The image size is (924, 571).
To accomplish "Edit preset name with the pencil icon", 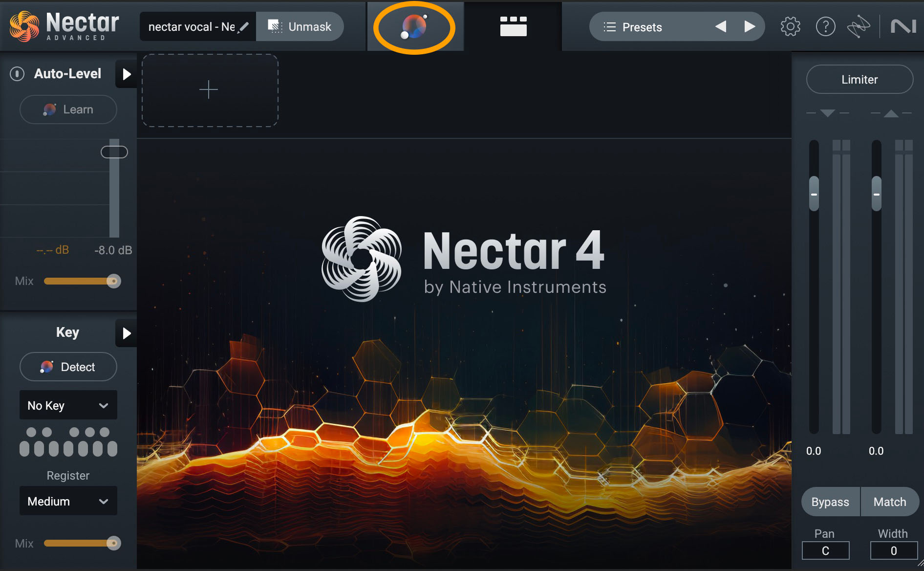I will pyautogui.click(x=244, y=27).
